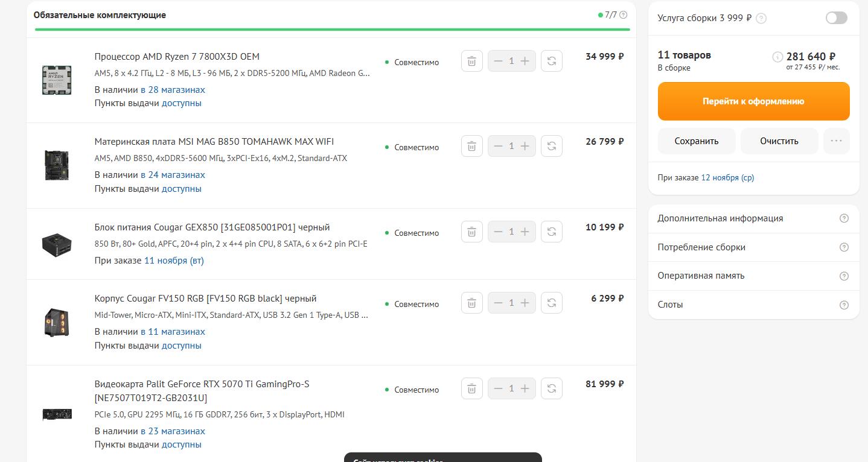
Task: Delete the MSI MAG B850 TOMAHAWK motherboard
Action: tap(472, 146)
